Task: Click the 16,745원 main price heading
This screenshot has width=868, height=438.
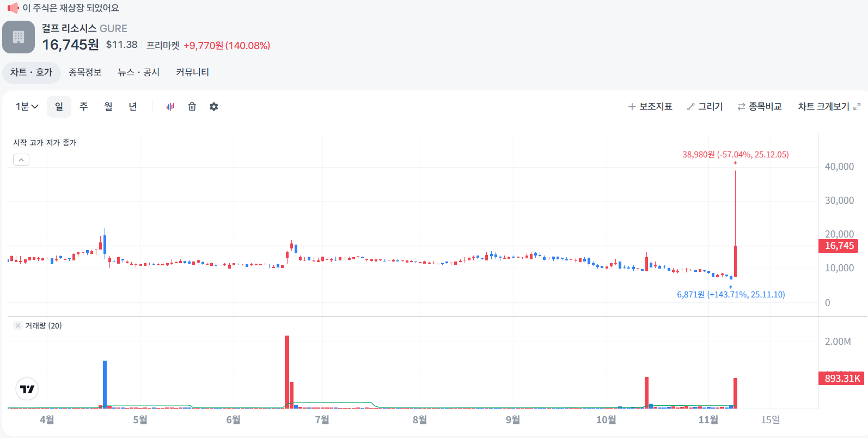Action: pos(71,45)
